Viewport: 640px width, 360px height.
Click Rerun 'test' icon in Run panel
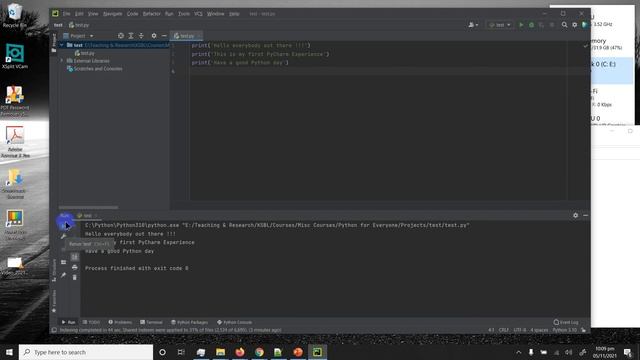point(63,225)
